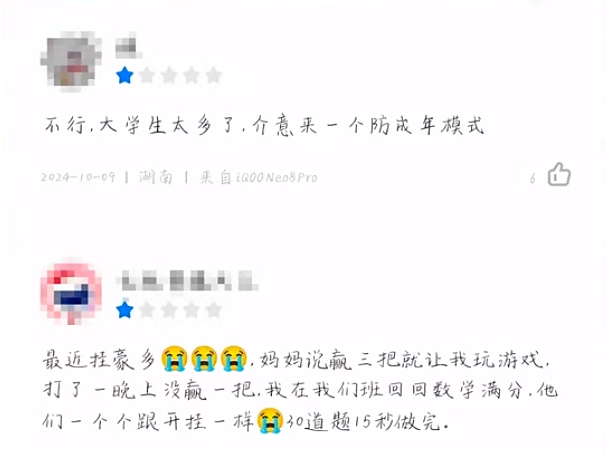
Task: Click the 湖南 location label
Action: tap(156, 177)
